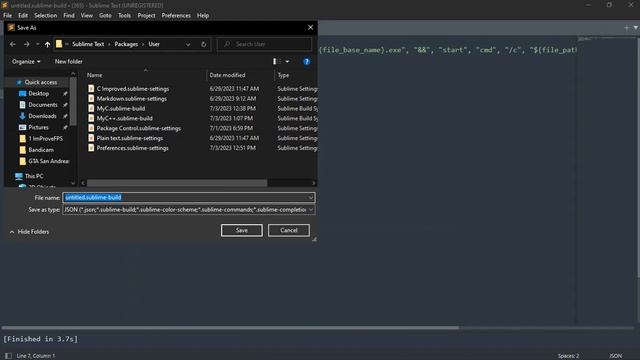Open the Goto menu
Image resolution: width=640 pixels, height=360 pixels.
[x=105, y=16]
